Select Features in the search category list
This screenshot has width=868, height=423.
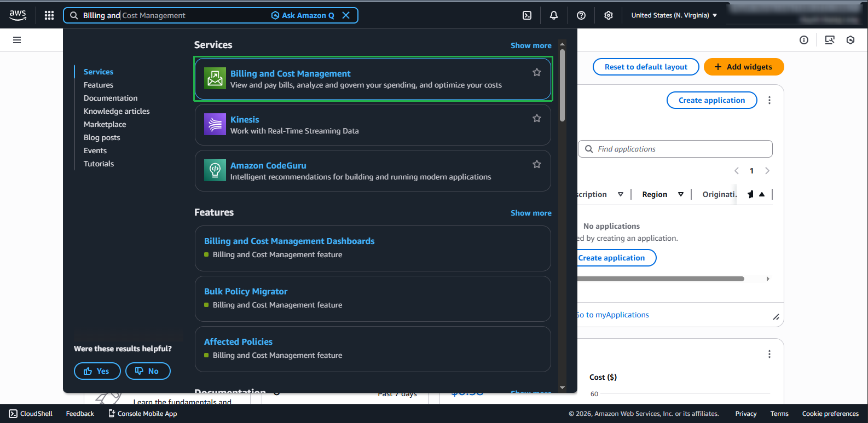(x=99, y=85)
